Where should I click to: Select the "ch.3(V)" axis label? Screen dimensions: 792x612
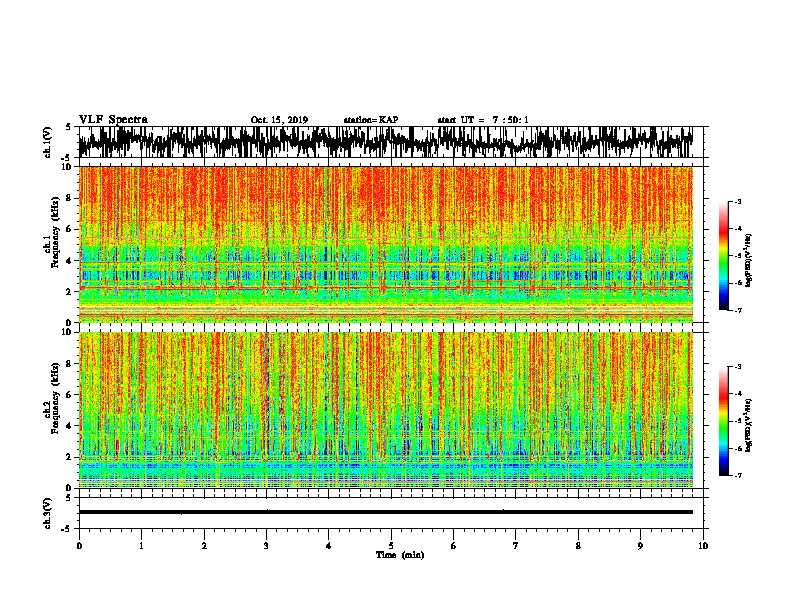(x=48, y=513)
